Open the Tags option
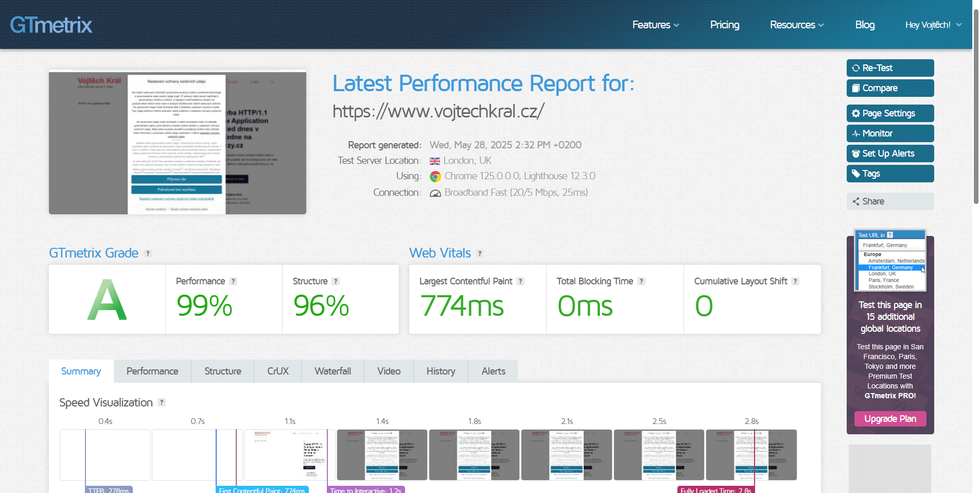The width and height of the screenshot is (980, 493). coord(889,174)
